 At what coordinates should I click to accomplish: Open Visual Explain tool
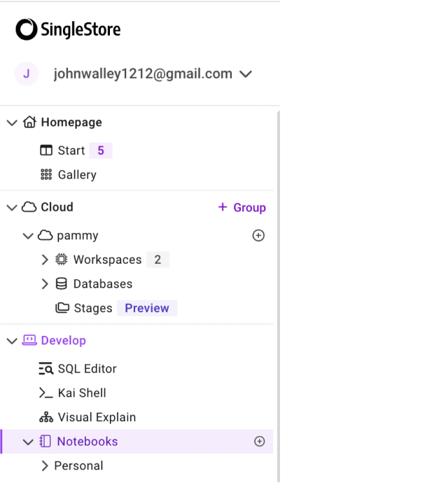pos(97,417)
